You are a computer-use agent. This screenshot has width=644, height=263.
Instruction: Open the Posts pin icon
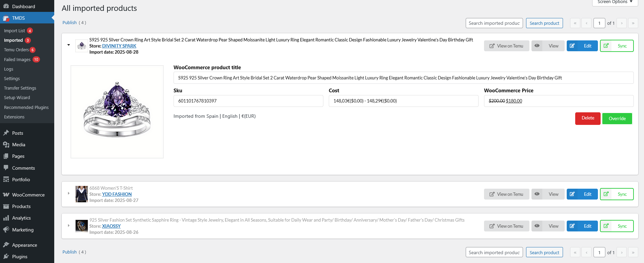[x=6, y=133]
